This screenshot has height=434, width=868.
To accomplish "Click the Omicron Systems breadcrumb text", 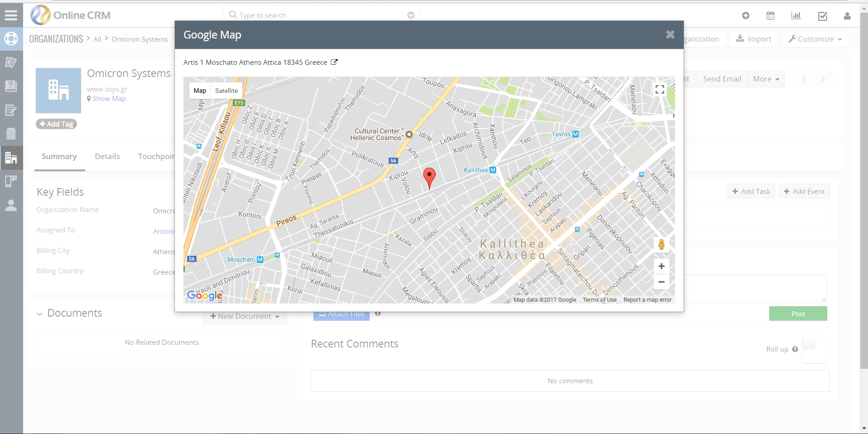I will point(140,39).
